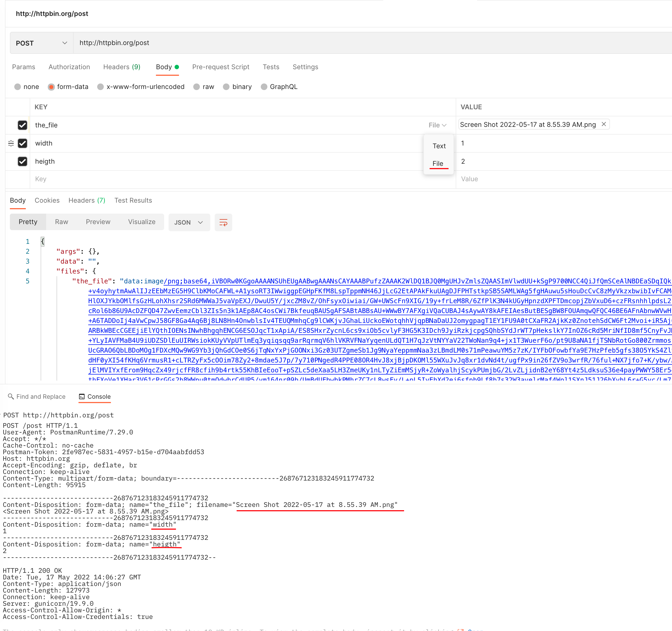Open the request Headers (9) tab

click(x=122, y=67)
